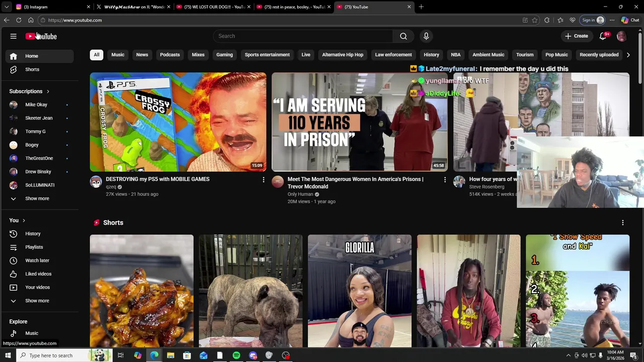Click the browser address bar
644x362 pixels.
[282, 20]
